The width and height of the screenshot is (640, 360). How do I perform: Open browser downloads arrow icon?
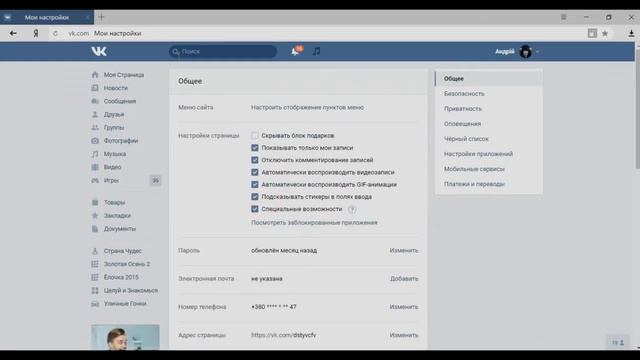631,33
